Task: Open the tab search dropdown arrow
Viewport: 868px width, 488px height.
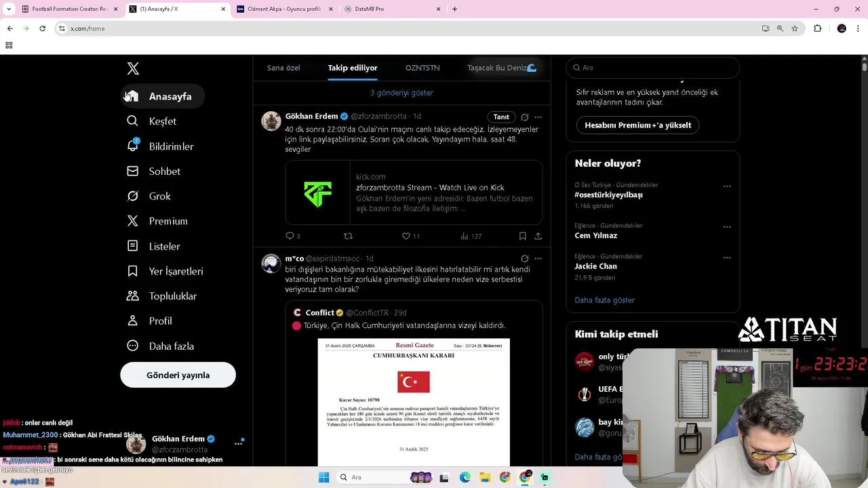Action: click(x=9, y=9)
